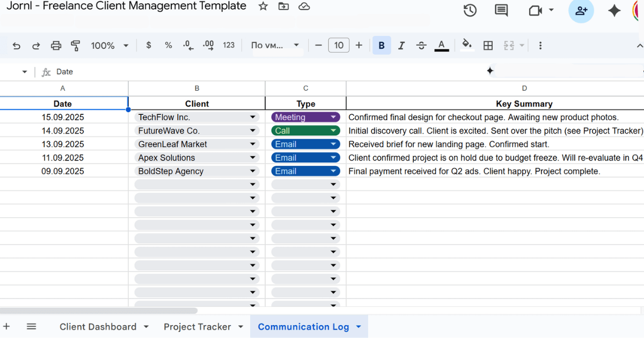Viewport: 644px width, 338px height.
Task: Click the share people button
Action: 581,11
